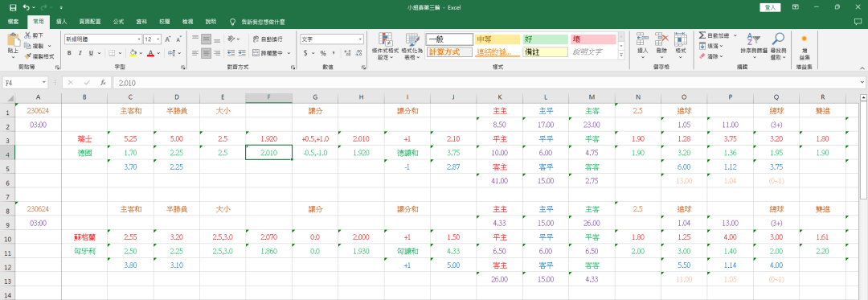This screenshot has width=868, height=300.
Task: Open Find & Select (尋找與選取) magnifier
Action: pyautogui.click(x=778, y=46)
